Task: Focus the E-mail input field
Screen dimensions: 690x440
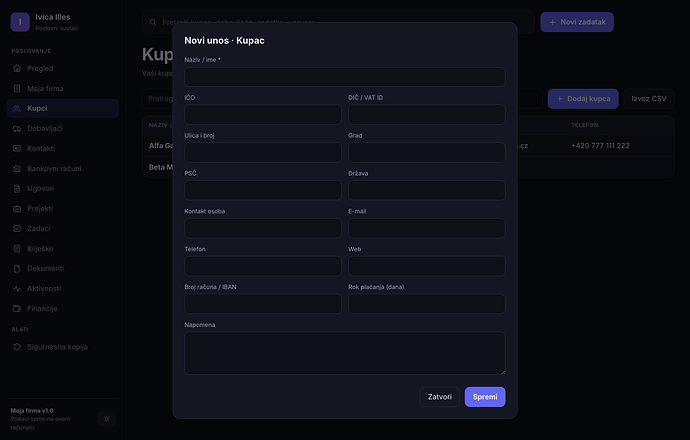Action: click(427, 228)
